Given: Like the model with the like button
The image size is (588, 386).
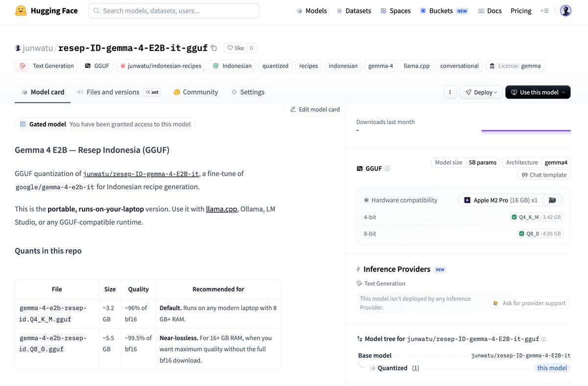Looking at the screenshot, I should pyautogui.click(x=235, y=48).
